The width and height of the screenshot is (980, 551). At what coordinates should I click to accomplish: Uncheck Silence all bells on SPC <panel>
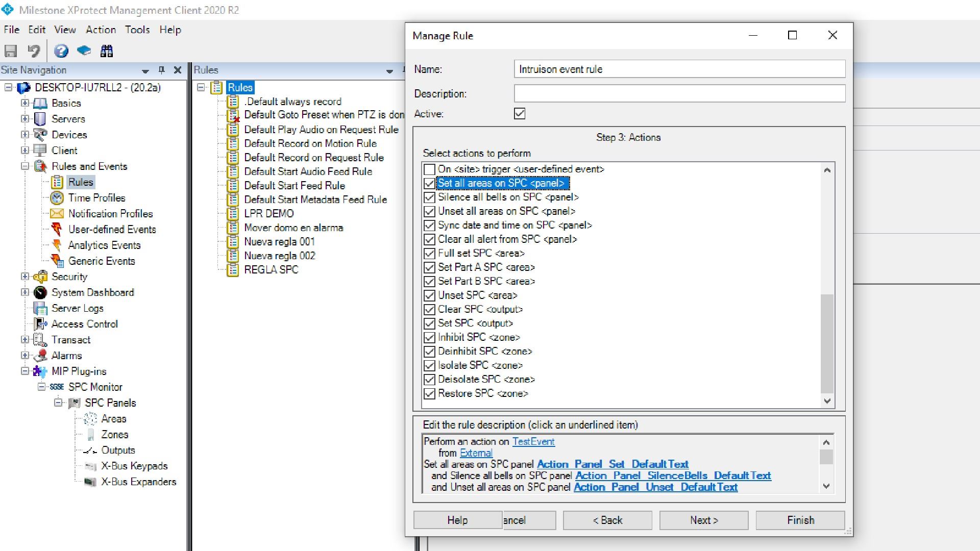pos(430,197)
